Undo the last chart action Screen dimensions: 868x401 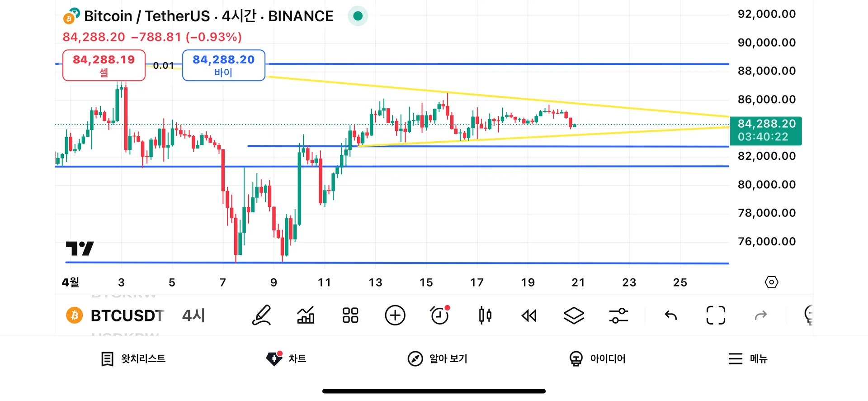coord(671,315)
